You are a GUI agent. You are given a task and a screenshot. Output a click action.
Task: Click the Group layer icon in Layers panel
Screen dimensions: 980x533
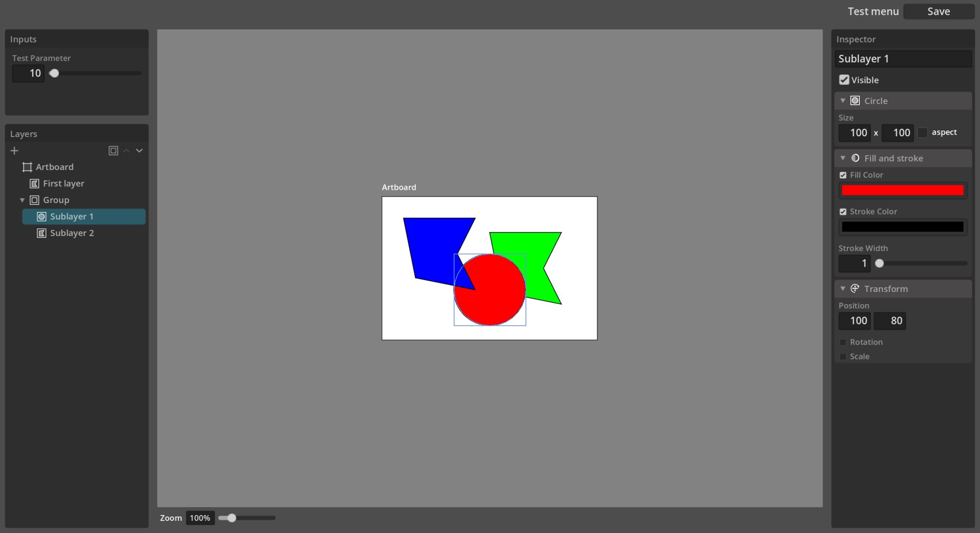(35, 200)
